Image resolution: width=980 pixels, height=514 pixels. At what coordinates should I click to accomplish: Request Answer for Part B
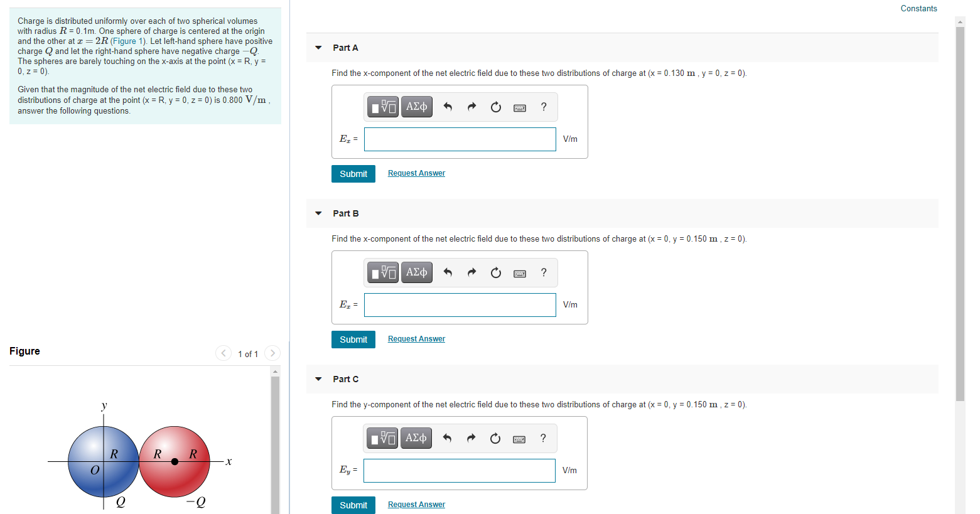coord(416,338)
